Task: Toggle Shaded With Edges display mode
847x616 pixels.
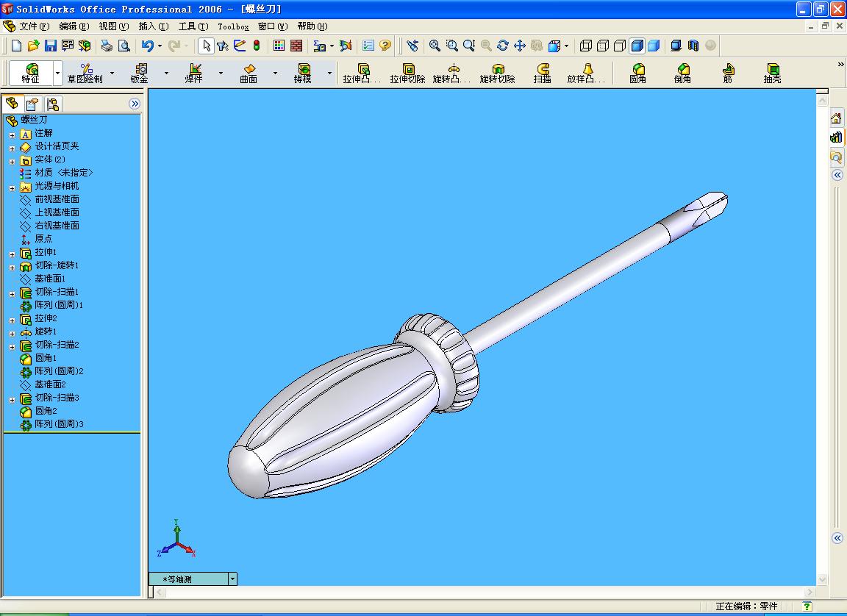Action: (x=637, y=46)
